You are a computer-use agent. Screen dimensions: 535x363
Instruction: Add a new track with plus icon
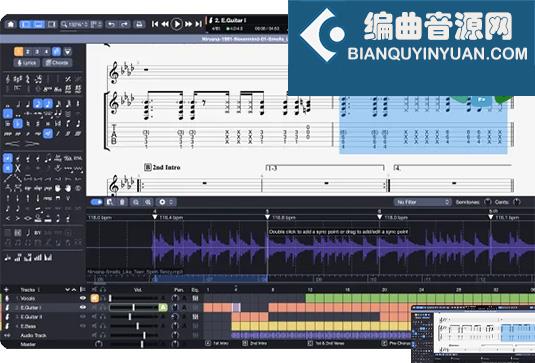(6, 290)
